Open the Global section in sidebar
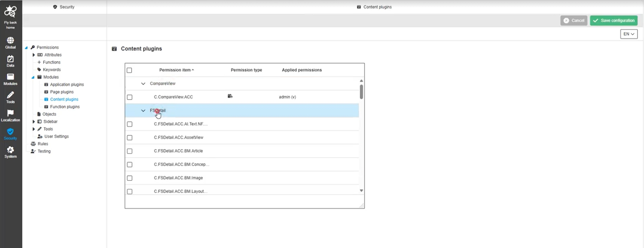The height and width of the screenshot is (248, 644). 10,41
